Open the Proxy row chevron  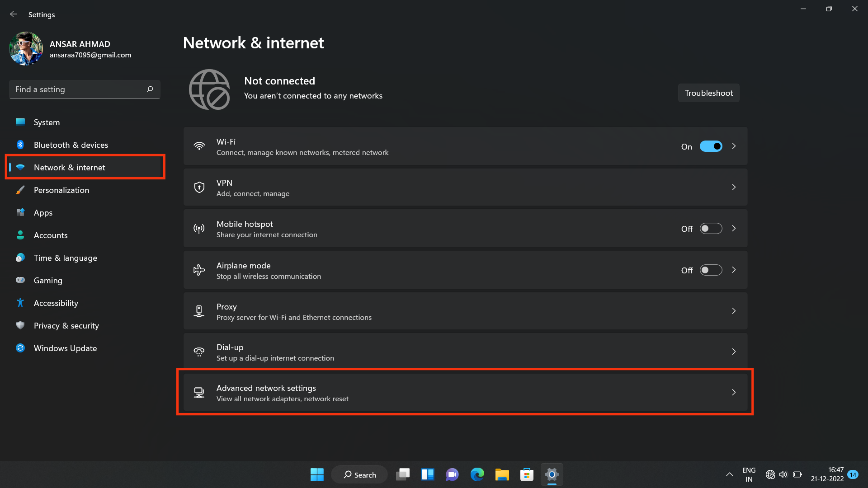pos(734,311)
